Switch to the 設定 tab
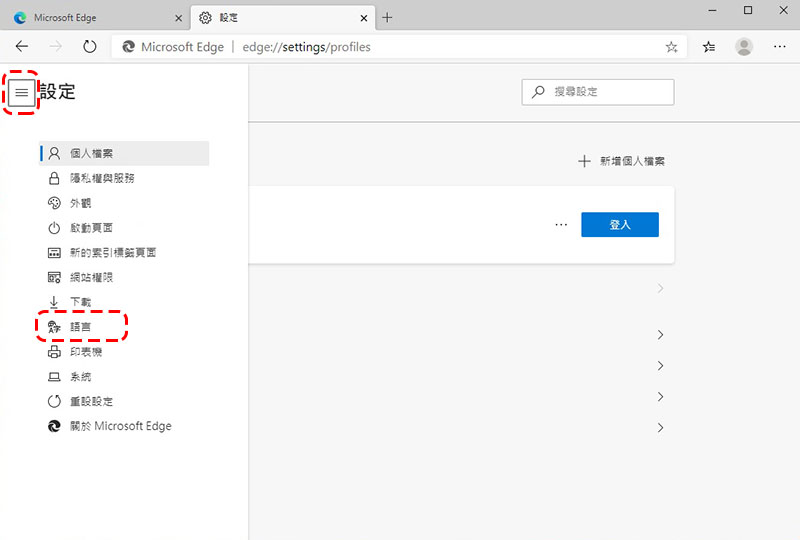The width and height of the screenshot is (800, 540). pos(283,18)
